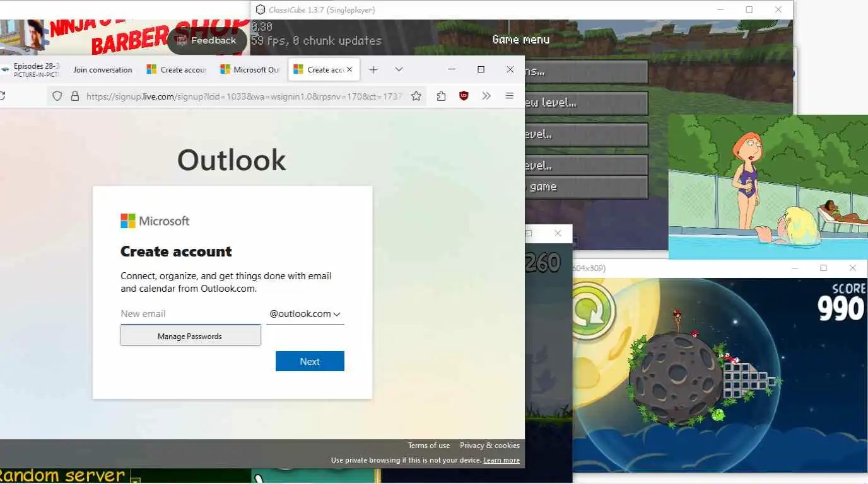
Task: Switch to the Episodes 28-3 picture-in-picture tab
Action: [32, 70]
